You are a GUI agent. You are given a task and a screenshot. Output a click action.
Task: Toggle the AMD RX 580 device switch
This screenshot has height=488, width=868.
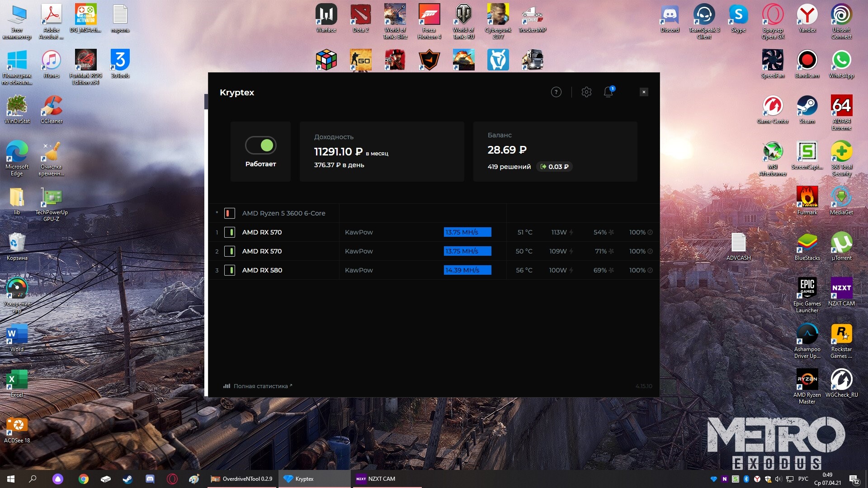click(230, 270)
